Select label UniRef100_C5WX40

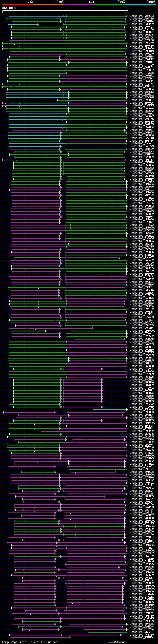[142, 233]
